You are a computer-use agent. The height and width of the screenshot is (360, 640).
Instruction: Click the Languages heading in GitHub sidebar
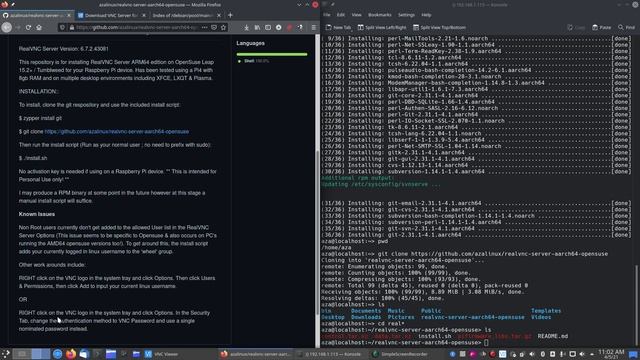[x=250, y=43]
